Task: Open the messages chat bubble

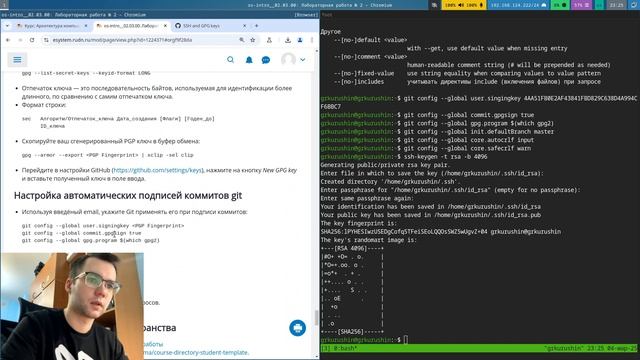Action: click(x=266, y=60)
